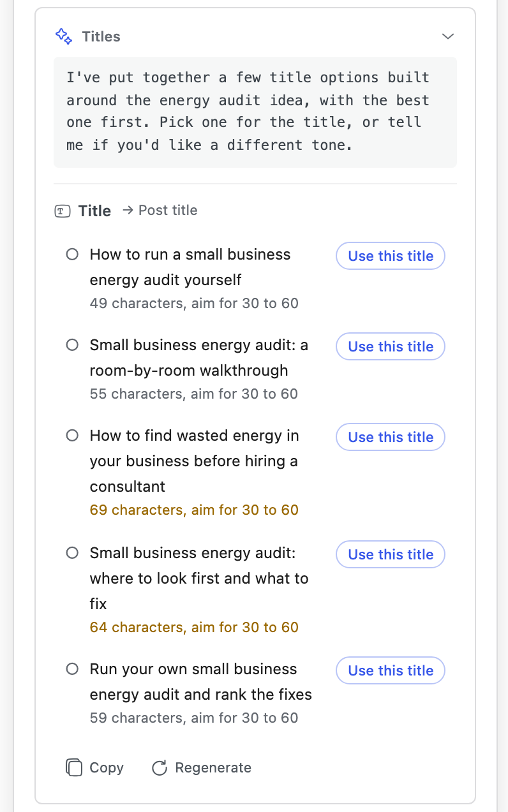This screenshot has width=508, height=812.
Task: Click the title text 'How to run a small business energy audit yourself'
Action: [190, 267]
